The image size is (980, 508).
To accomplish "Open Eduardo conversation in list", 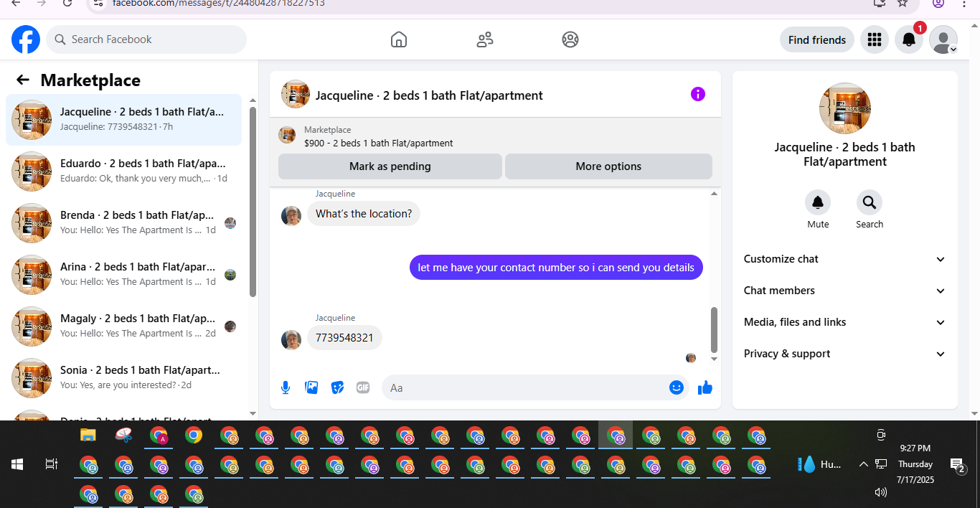I will (123, 171).
